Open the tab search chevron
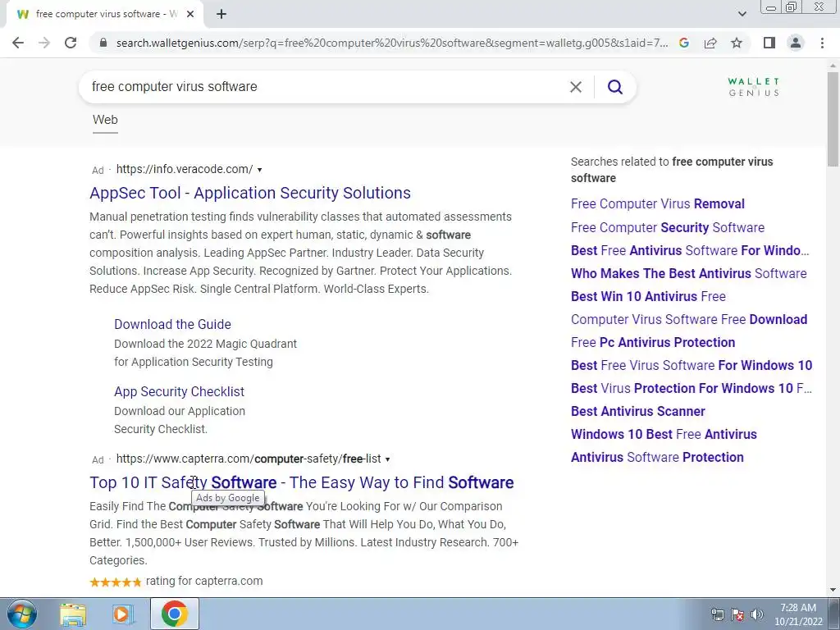The width and height of the screenshot is (840, 630). click(x=742, y=14)
